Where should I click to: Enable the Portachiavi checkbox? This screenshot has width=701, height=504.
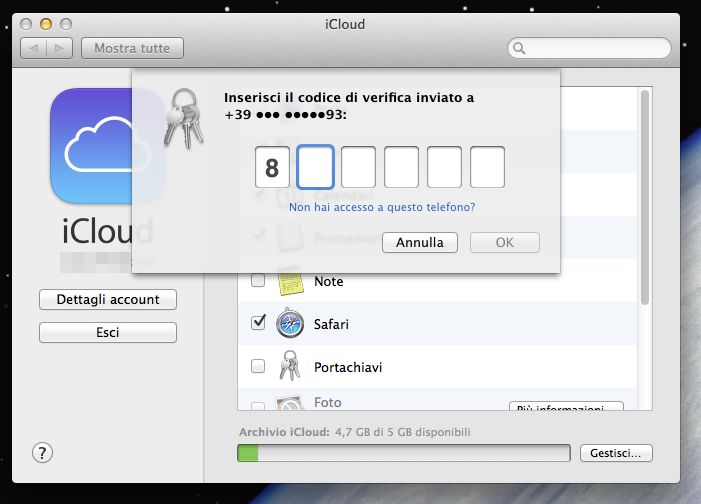(x=258, y=366)
